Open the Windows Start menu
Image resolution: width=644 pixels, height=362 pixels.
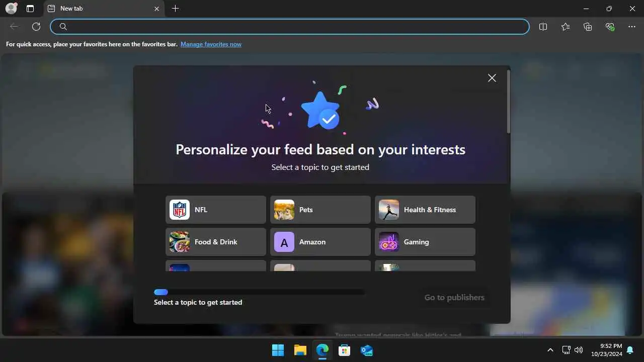click(278, 350)
